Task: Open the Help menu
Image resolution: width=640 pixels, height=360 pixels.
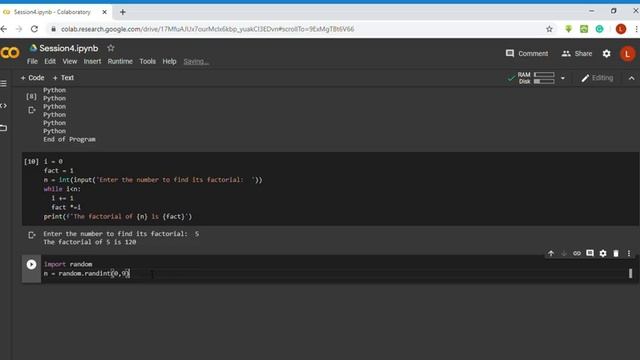Action: [169, 61]
